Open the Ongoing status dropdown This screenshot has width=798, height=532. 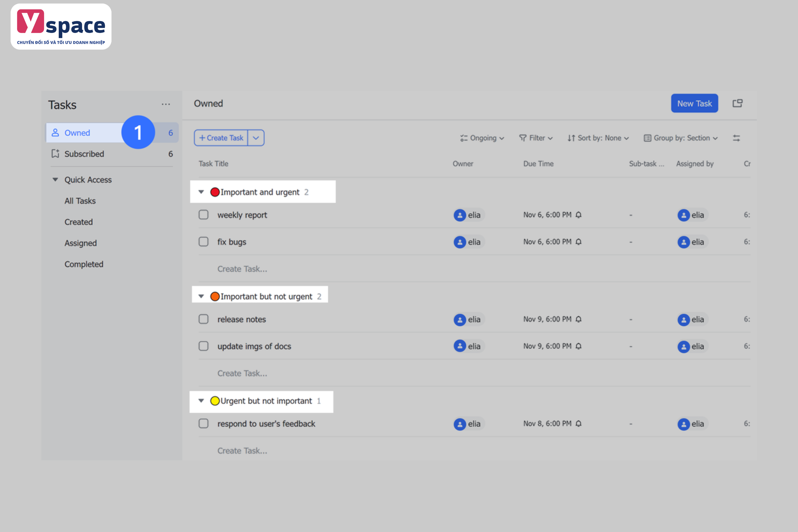(x=482, y=138)
